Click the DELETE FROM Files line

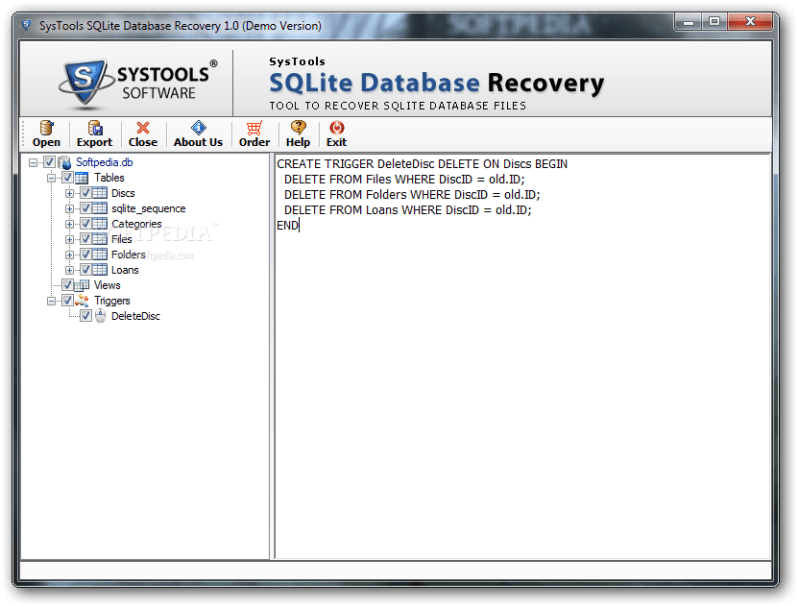tap(404, 179)
